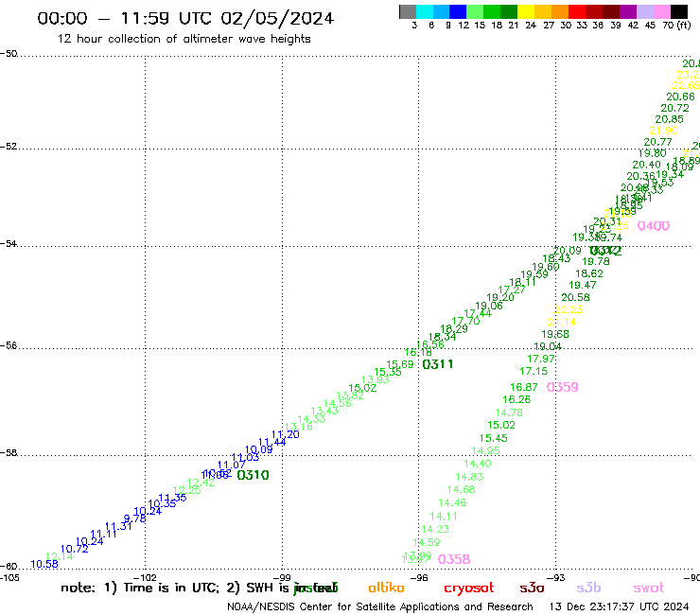Click the blue 11.20 wave height value
Viewport: 700px width, 615px height.
click(286, 434)
